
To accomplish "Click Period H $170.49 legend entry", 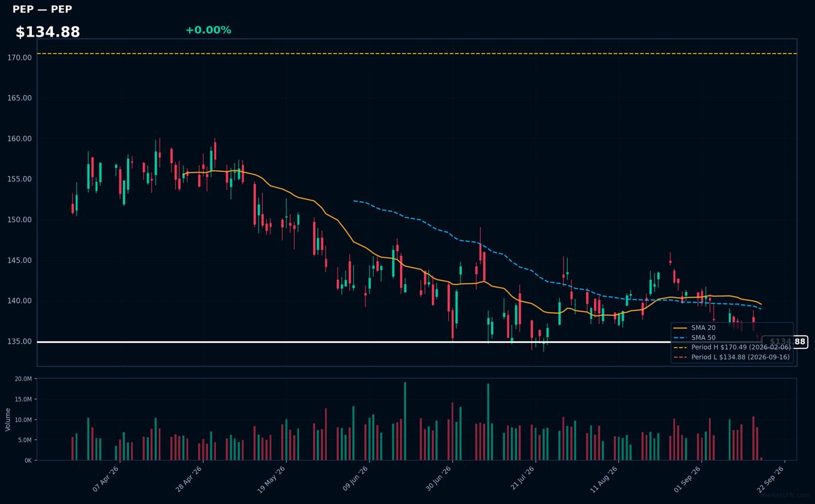I will [x=731, y=347].
